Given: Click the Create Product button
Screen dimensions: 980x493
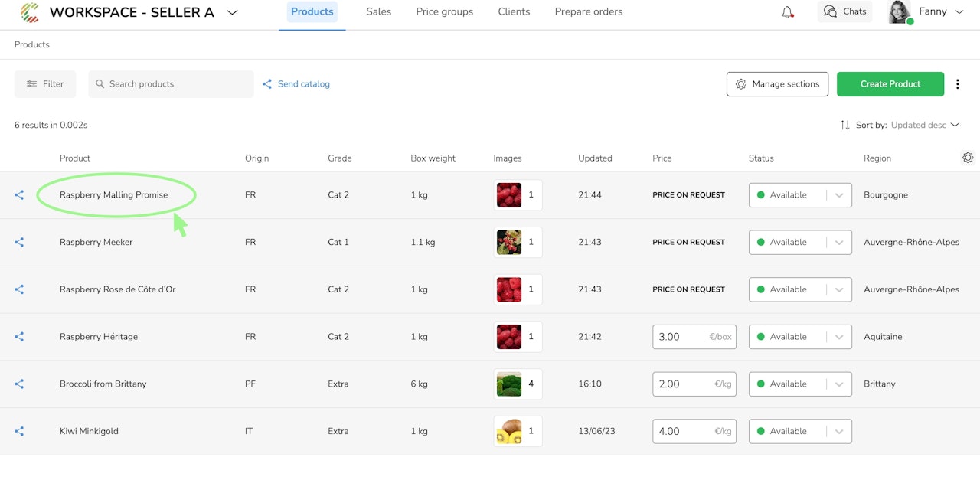Looking at the screenshot, I should (890, 84).
